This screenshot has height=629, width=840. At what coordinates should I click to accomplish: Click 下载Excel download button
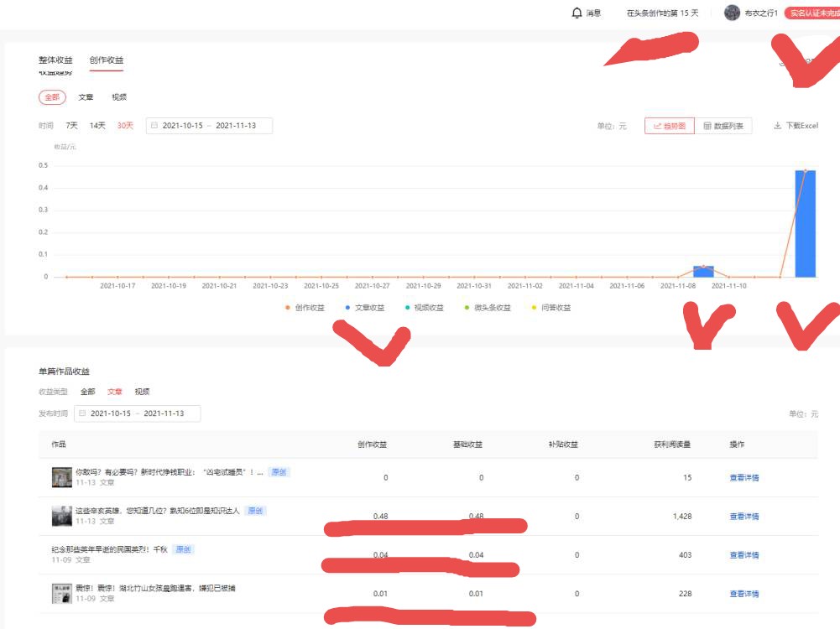[796, 126]
